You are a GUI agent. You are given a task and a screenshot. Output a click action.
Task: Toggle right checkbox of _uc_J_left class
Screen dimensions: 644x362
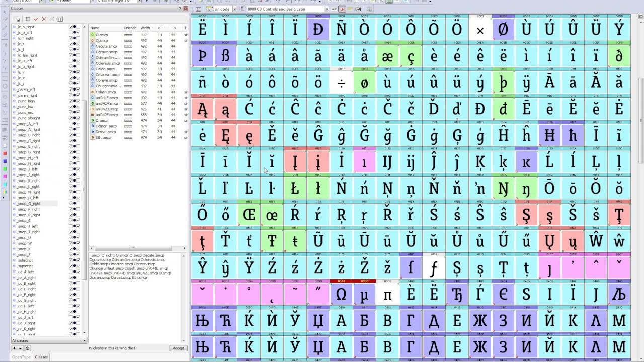point(78,317)
